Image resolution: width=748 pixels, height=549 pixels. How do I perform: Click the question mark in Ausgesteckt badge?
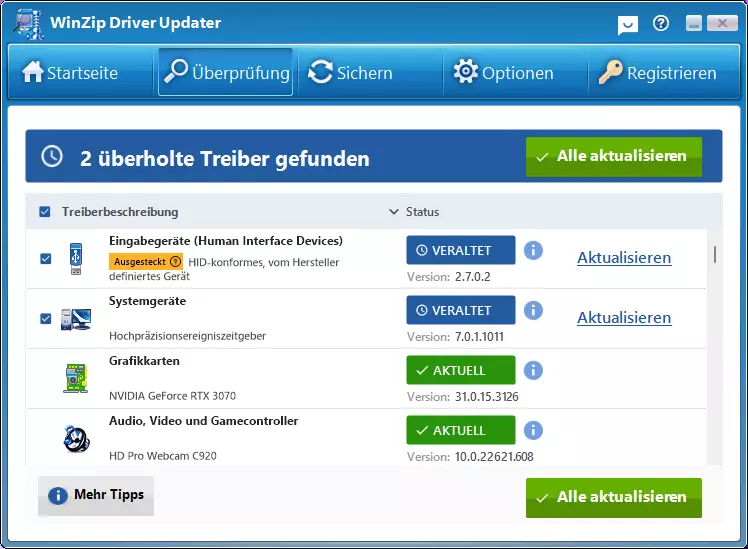[x=176, y=261]
